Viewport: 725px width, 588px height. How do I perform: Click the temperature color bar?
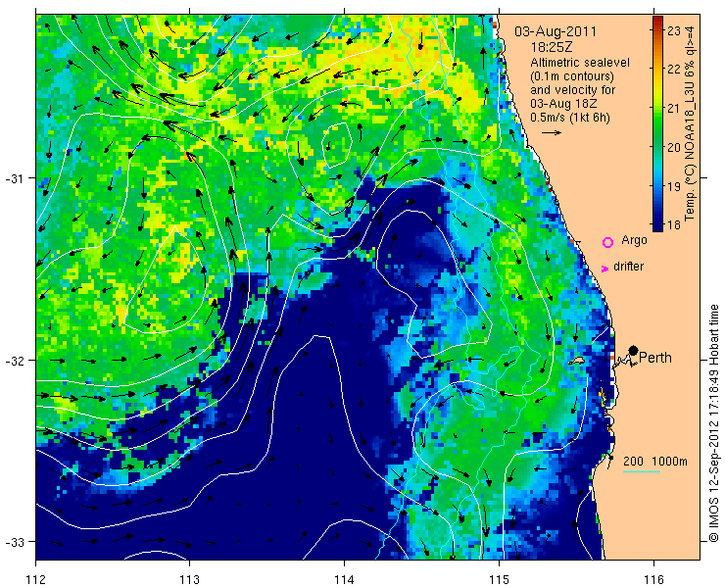pyautogui.click(x=657, y=123)
